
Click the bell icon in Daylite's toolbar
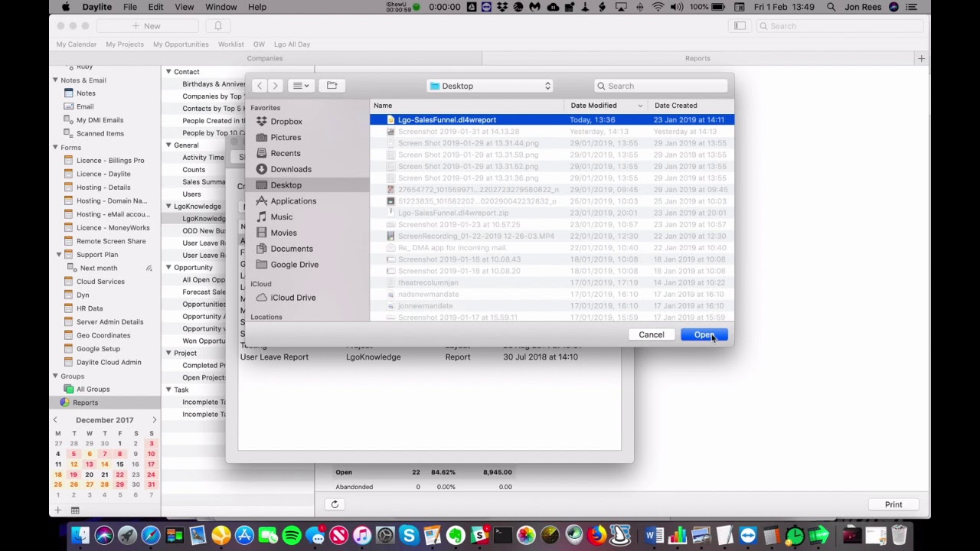point(218,26)
